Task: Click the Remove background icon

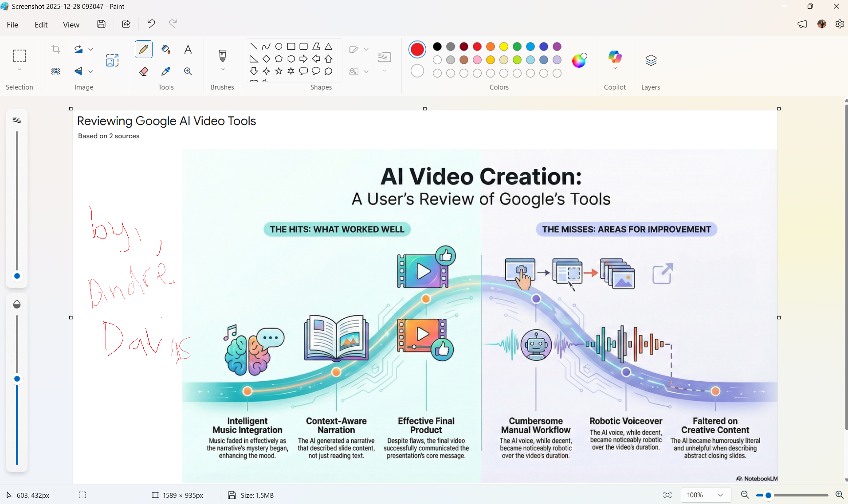Action: (56, 71)
